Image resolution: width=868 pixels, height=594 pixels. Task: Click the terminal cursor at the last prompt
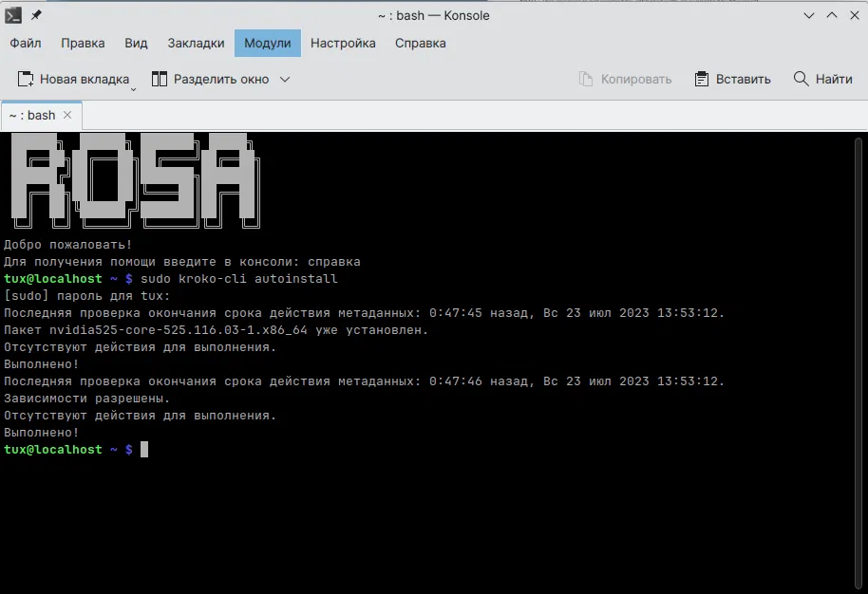click(x=144, y=449)
